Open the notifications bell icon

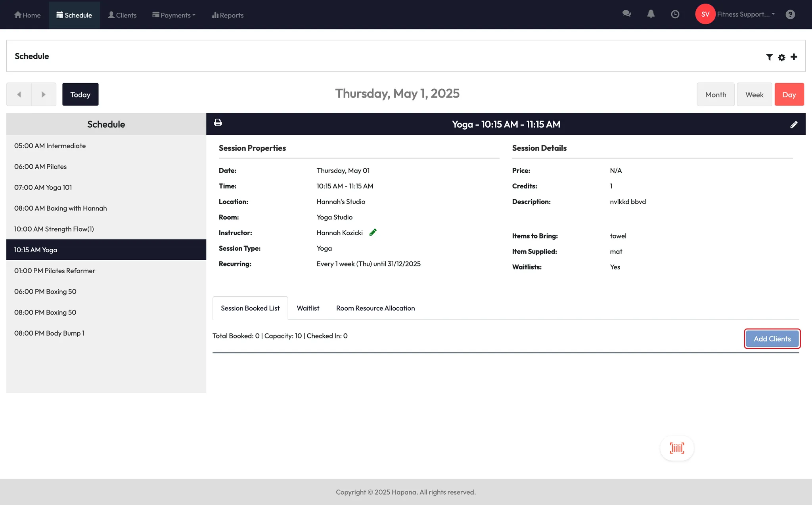click(651, 14)
